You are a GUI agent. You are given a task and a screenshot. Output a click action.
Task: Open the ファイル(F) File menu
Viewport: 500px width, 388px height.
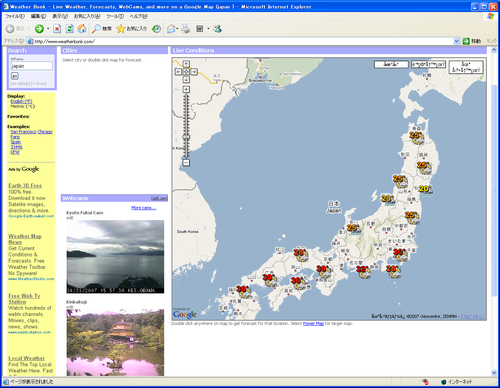click(15, 16)
